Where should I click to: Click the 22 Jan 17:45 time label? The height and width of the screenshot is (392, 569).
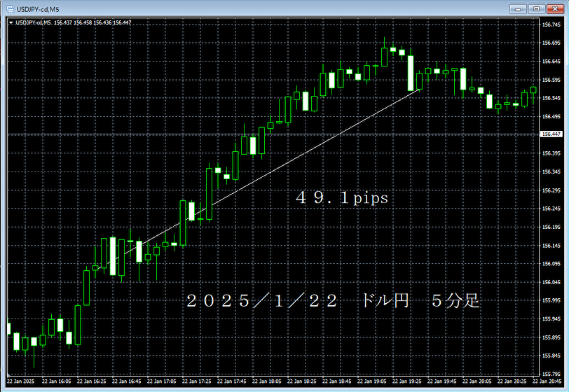[231, 381]
